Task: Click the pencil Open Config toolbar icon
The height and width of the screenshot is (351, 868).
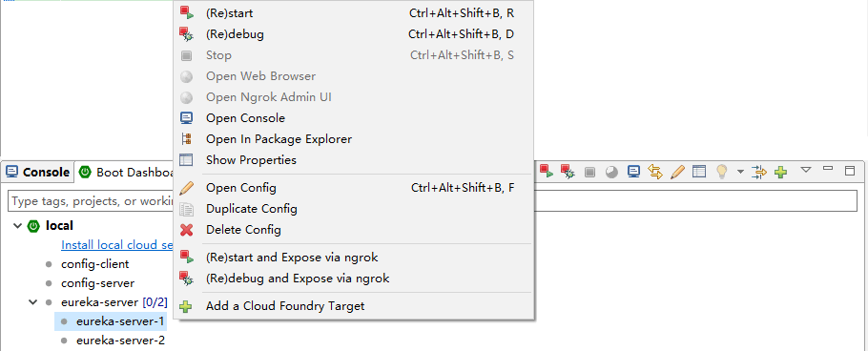Action: click(x=677, y=172)
